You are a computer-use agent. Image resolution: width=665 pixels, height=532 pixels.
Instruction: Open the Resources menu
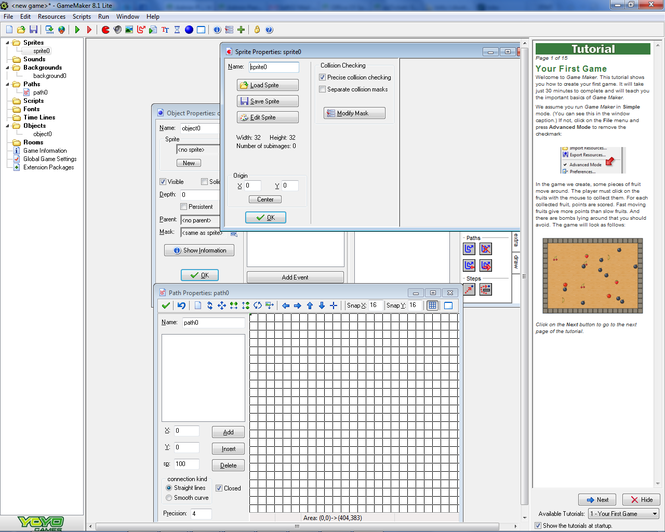pyautogui.click(x=51, y=17)
